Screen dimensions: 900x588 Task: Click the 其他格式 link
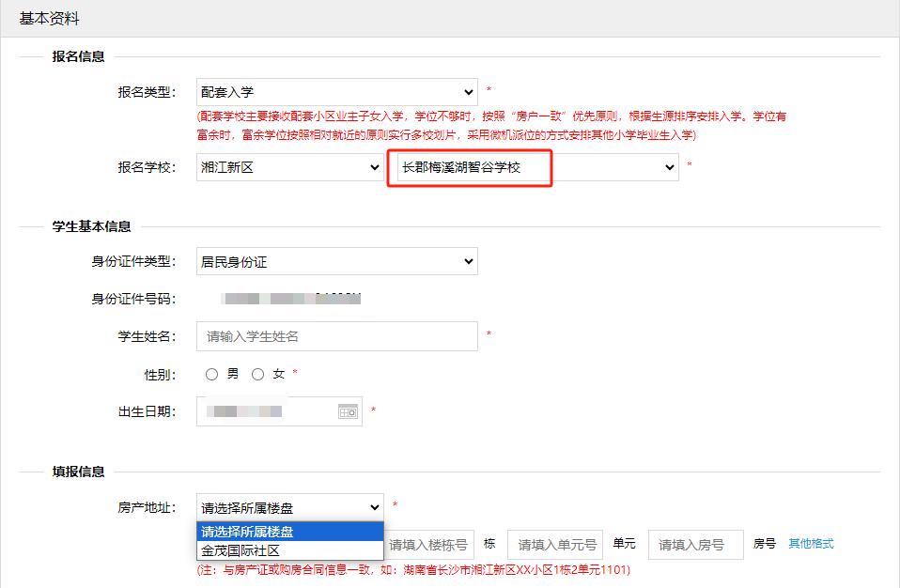click(810, 544)
